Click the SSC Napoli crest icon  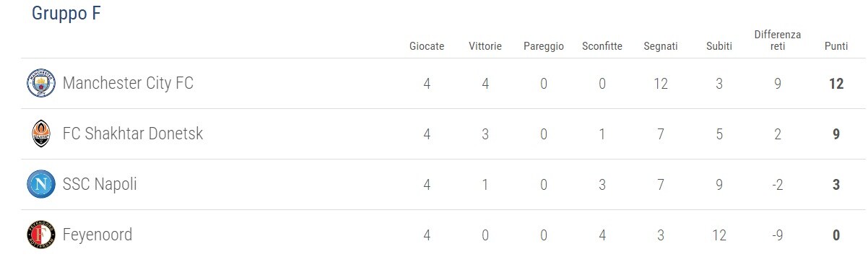[x=41, y=185]
